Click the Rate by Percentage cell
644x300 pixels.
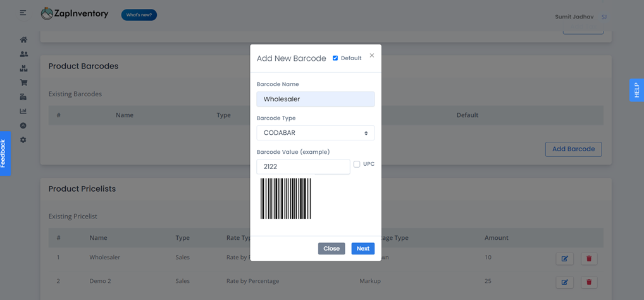(x=252, y=281)
